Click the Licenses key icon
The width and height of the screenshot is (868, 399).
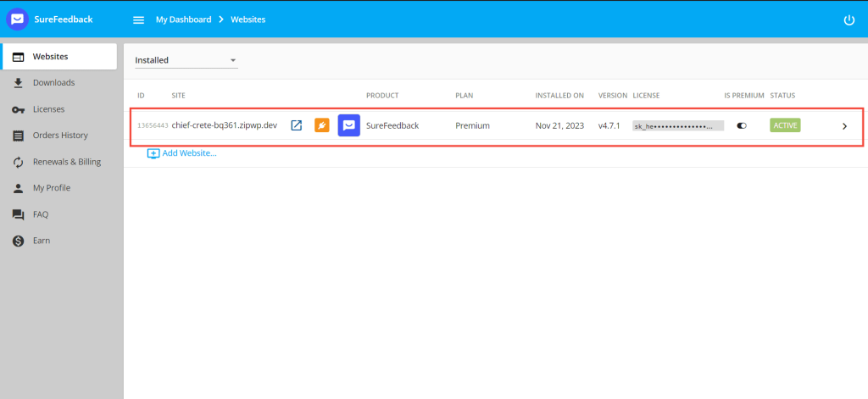(x=19, y=109)
